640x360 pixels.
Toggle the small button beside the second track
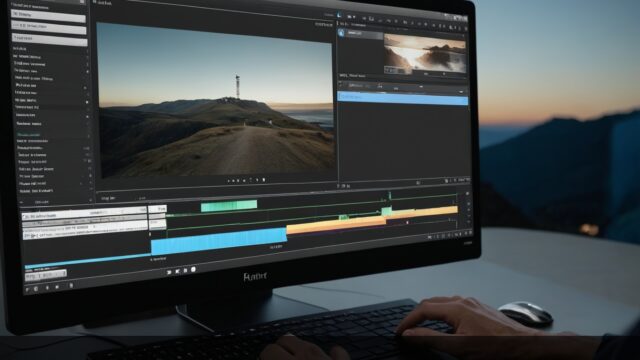click(158, 223)
